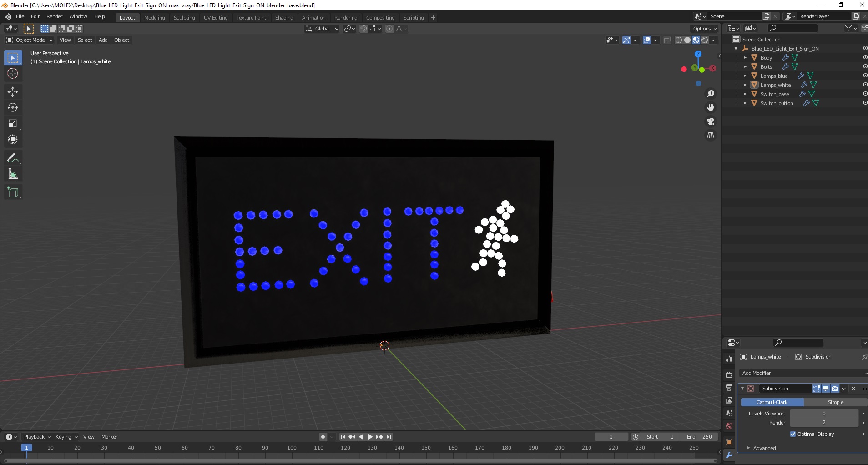Adjust subdivision Render levels field
Image resolution: width=868 pixels, height=465 pixels.
pyautogui.click(x=824, y=423)
